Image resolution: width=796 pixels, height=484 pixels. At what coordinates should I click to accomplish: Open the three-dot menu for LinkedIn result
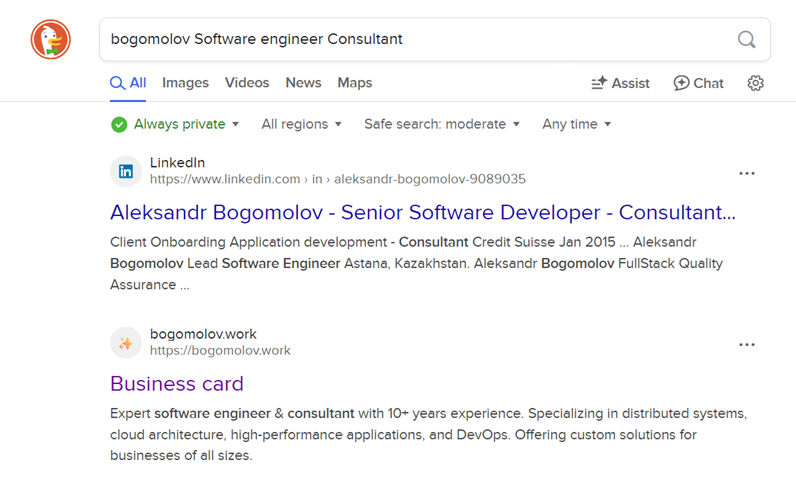point(746,173)
